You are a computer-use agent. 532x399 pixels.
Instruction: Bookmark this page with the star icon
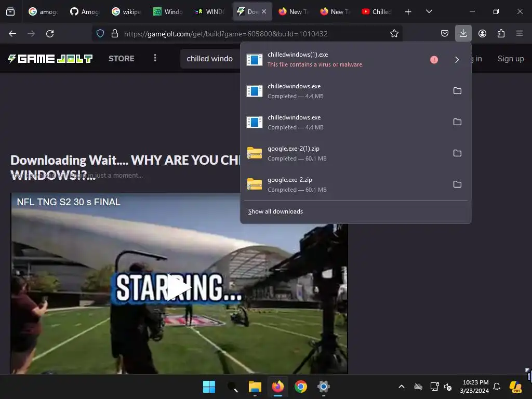pos(394,33)
